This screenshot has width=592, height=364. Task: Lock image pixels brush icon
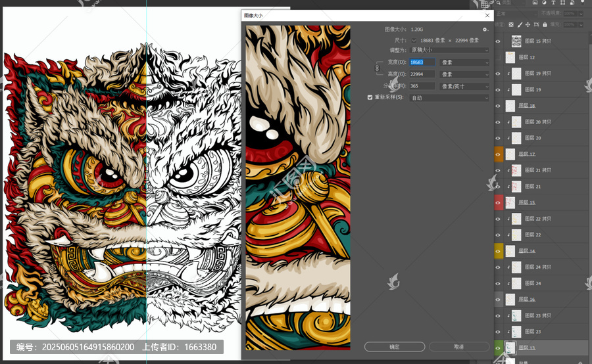tap(520, 24)
